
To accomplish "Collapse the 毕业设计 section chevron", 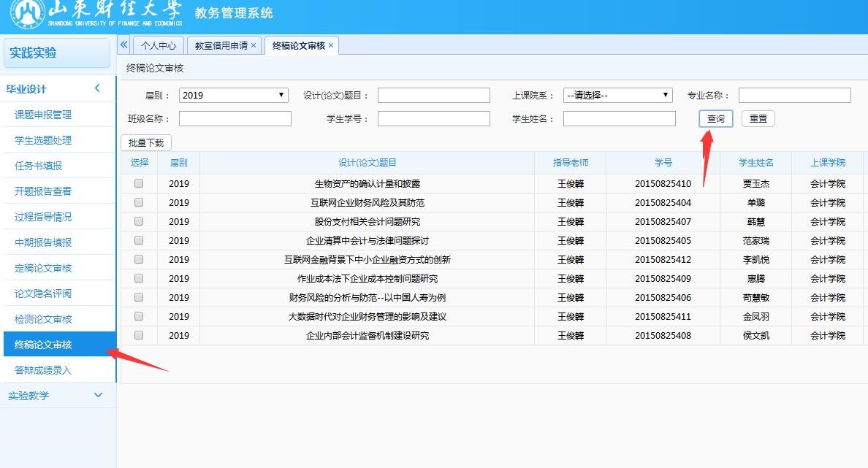I will tap(97, 89).
